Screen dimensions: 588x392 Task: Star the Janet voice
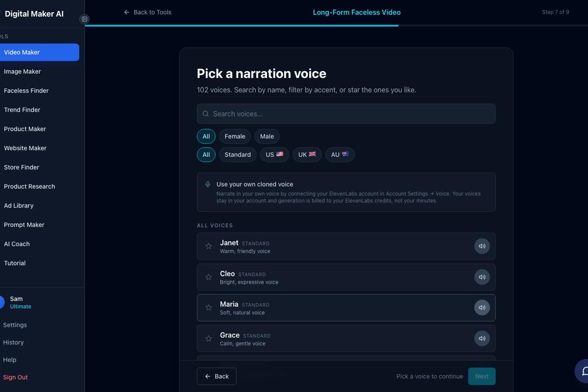coord(208,246)
